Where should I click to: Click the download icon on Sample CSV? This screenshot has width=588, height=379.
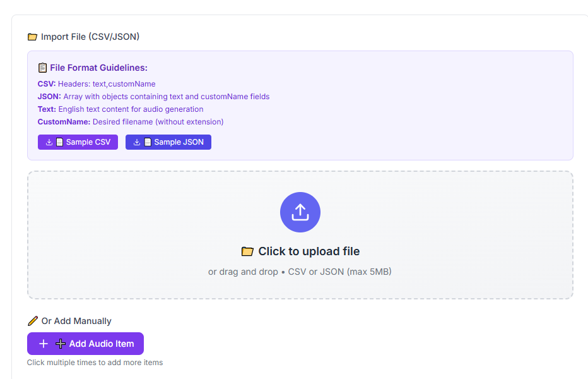point(49,142)
